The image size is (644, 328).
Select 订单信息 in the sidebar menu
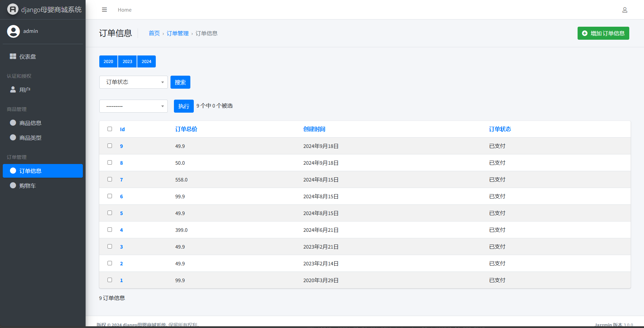(43, 171)
